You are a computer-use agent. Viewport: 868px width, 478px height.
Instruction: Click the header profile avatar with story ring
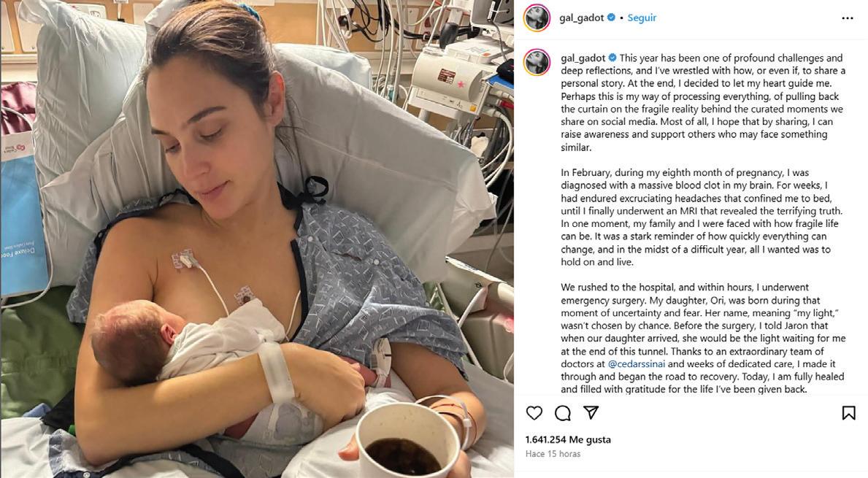click(x=537, y=18)
